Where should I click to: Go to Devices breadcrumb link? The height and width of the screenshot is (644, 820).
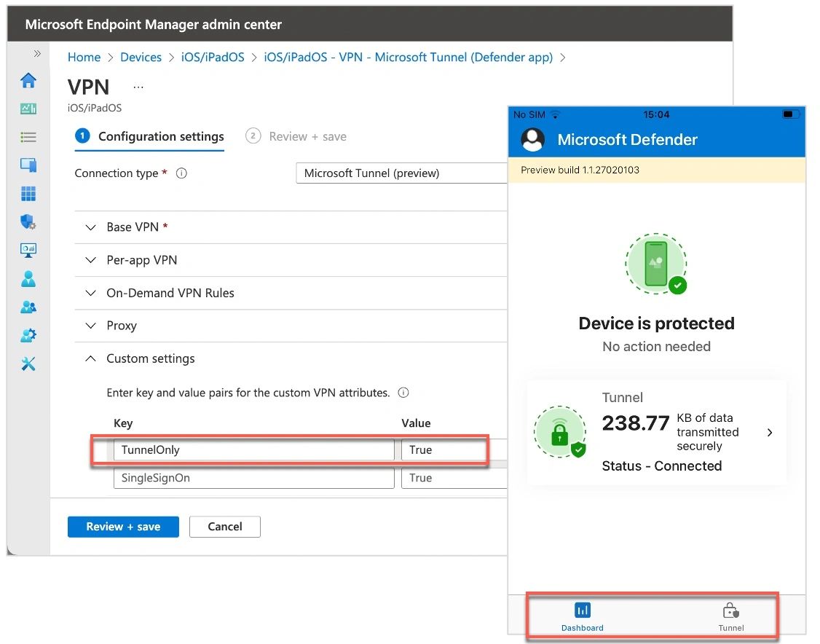pyautogui.click(x=141, y=57)
